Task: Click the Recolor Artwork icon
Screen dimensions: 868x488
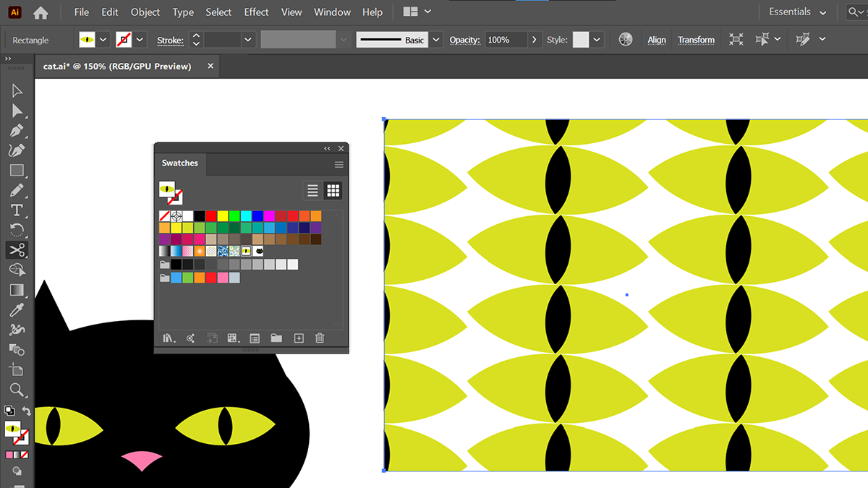Action: click(626, 40)
